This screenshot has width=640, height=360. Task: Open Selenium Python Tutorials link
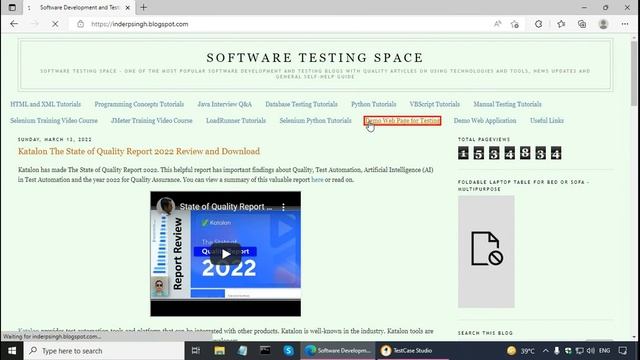(316, 120)
